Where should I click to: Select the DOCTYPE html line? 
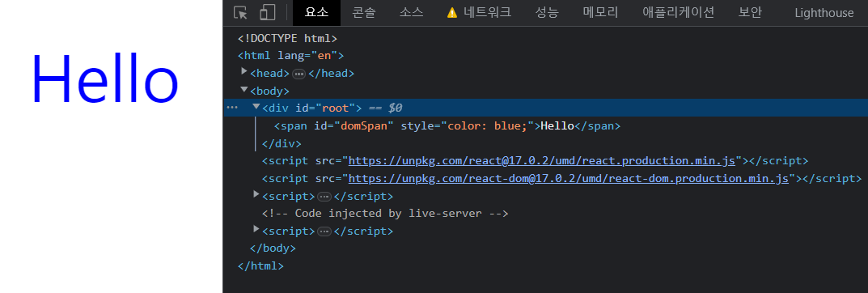(x=287, y=39)
